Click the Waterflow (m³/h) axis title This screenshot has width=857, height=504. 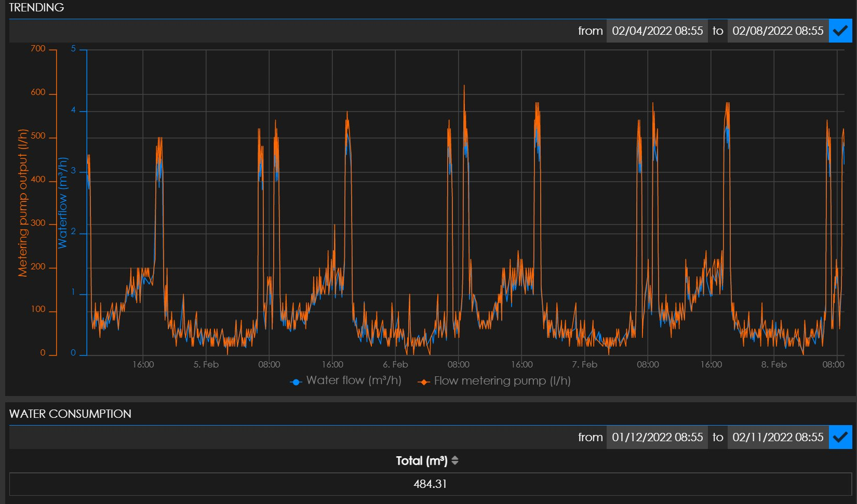click(x=62, y=203)
